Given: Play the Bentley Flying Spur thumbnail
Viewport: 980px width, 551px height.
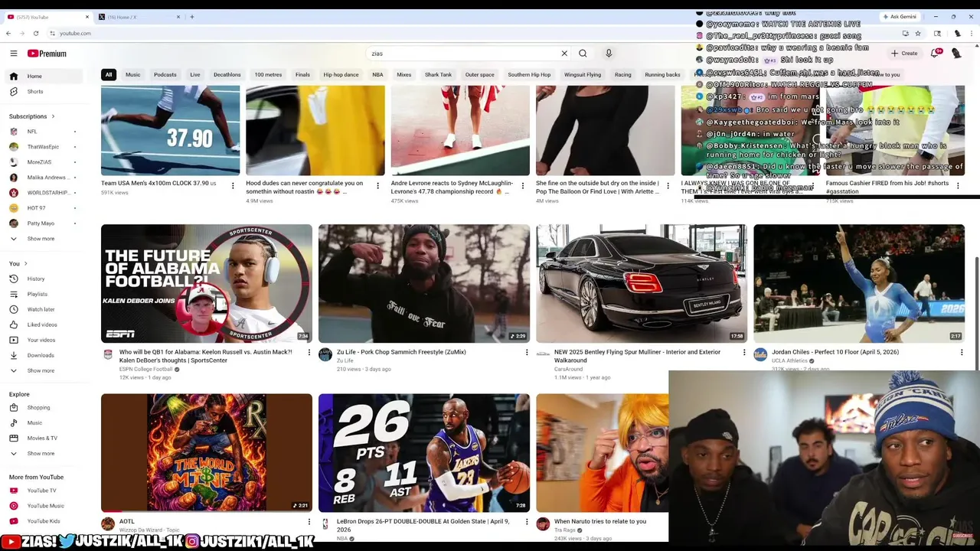Looking at the screenshot, I should [642, 283].
